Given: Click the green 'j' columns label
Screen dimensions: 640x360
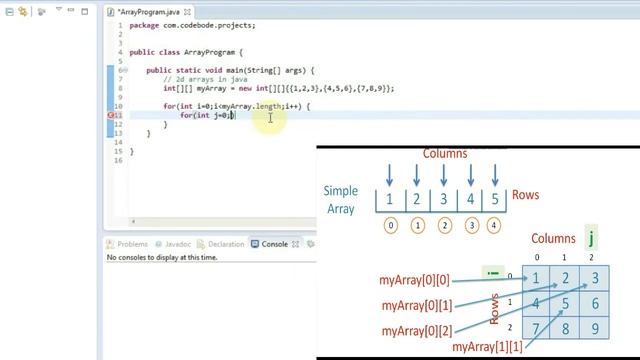Looking at the screenshot, I should click(x=591, y=238).
